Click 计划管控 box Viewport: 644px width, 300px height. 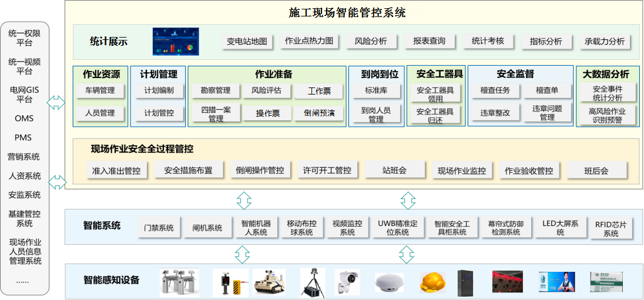coord(159,113)
